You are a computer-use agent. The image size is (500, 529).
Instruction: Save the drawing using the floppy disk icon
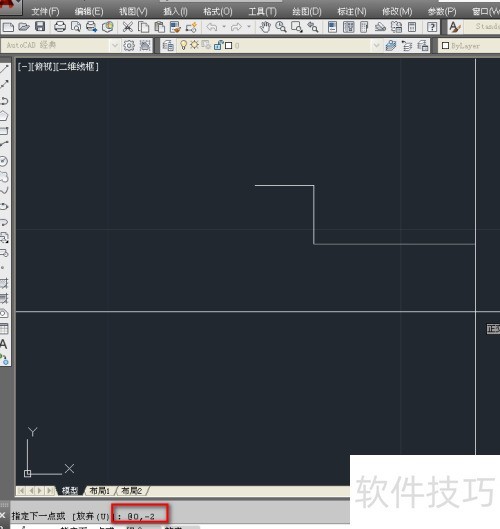point(40,27)
